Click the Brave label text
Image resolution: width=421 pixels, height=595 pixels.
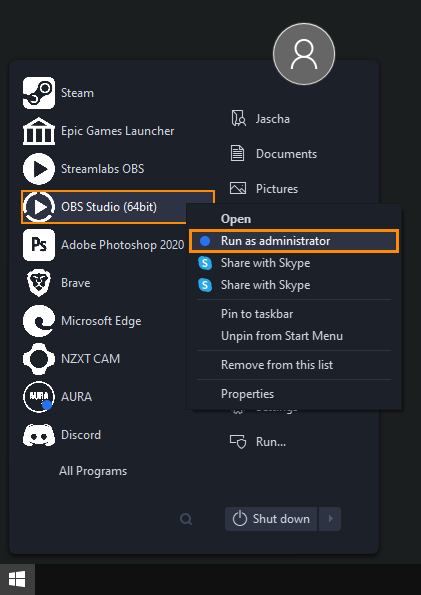76,283
